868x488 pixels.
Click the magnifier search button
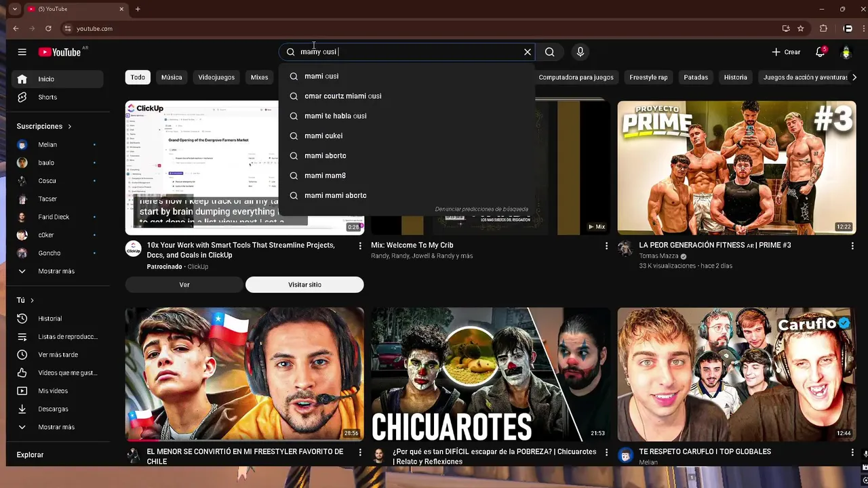pyautogui.click(x=550, y=52)
